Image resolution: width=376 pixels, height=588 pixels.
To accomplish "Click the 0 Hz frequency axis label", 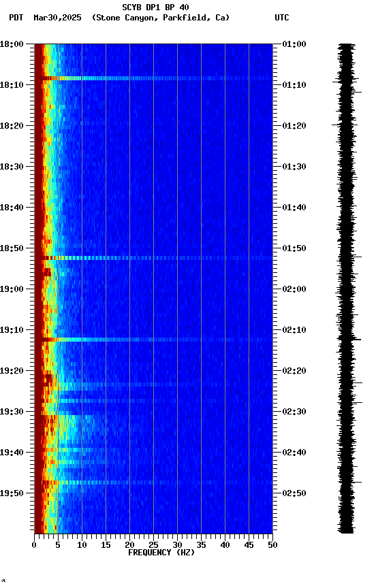I will coord(34,545).
